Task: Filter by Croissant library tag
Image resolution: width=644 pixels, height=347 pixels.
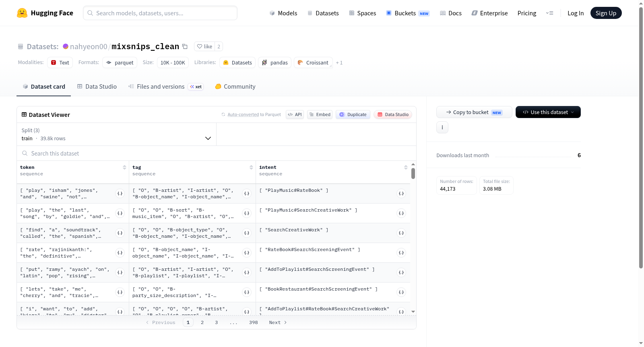Action: pyautogui.click(x=313, y=62)
